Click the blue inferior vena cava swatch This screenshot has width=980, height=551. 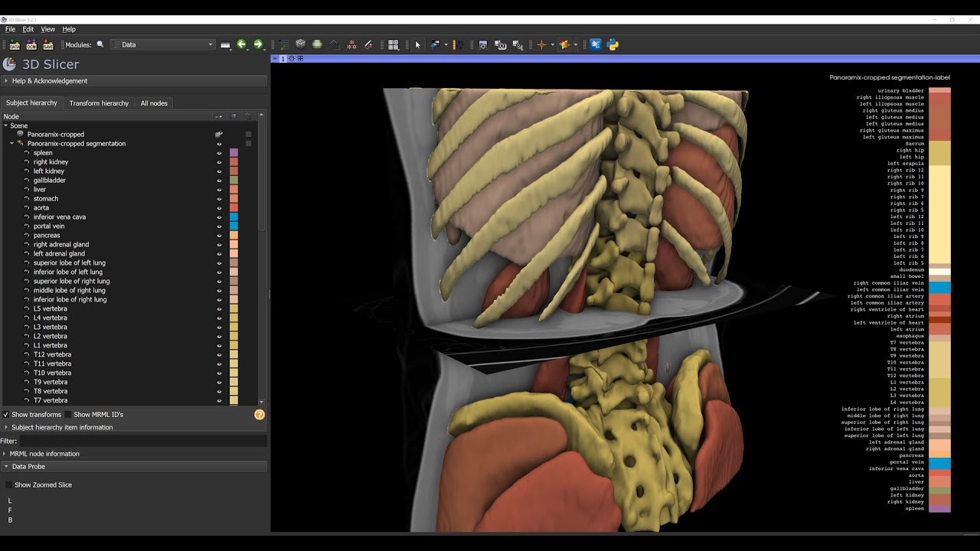pyautogui.click(x=234, y=217)
